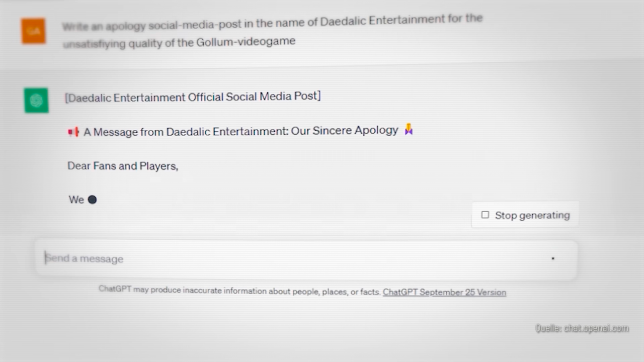Click the square stop icon

point(485,215)
